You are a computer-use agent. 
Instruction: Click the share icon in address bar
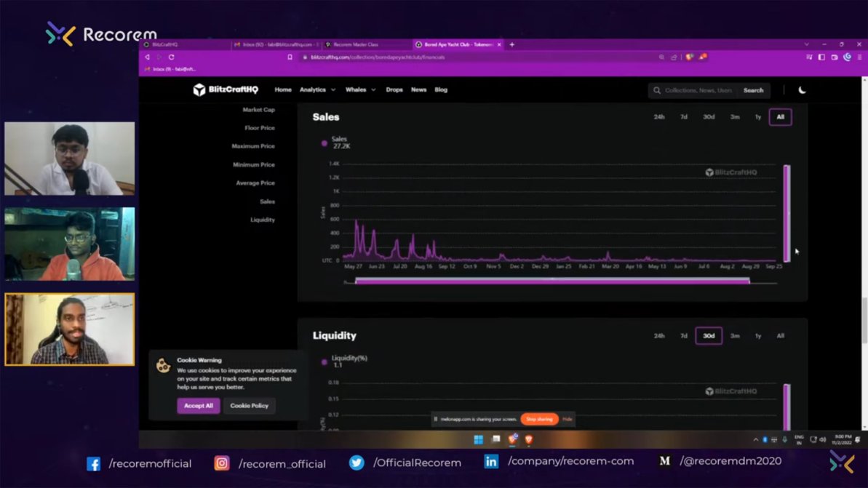pos(674,57)
